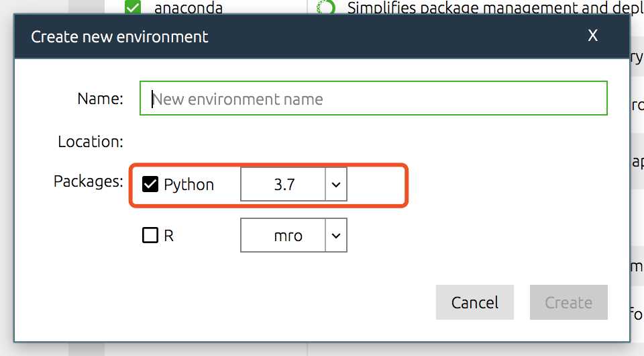Click the R label text
Viewport: 644px width, 356px height.
pyautogui.click(x=169, y=236)
